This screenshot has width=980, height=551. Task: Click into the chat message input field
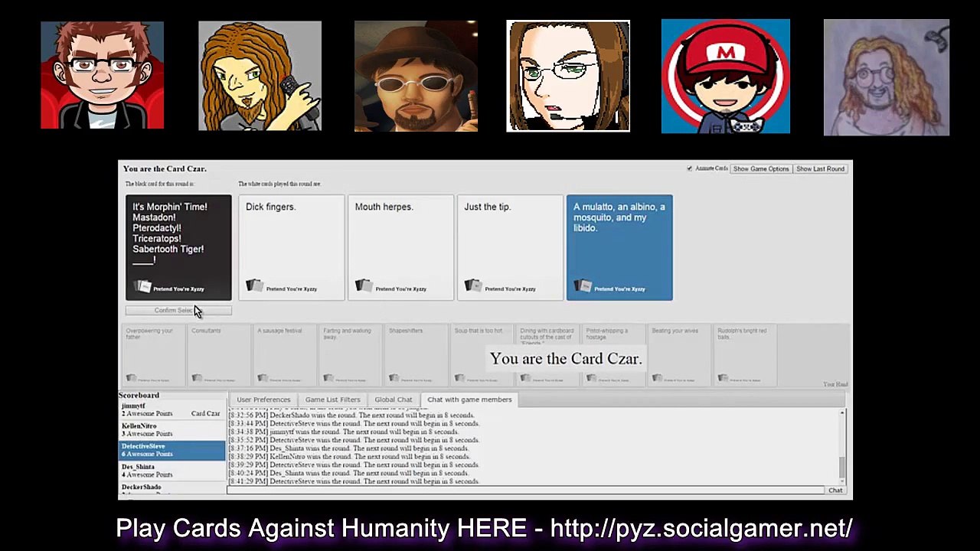click(525, 491)
